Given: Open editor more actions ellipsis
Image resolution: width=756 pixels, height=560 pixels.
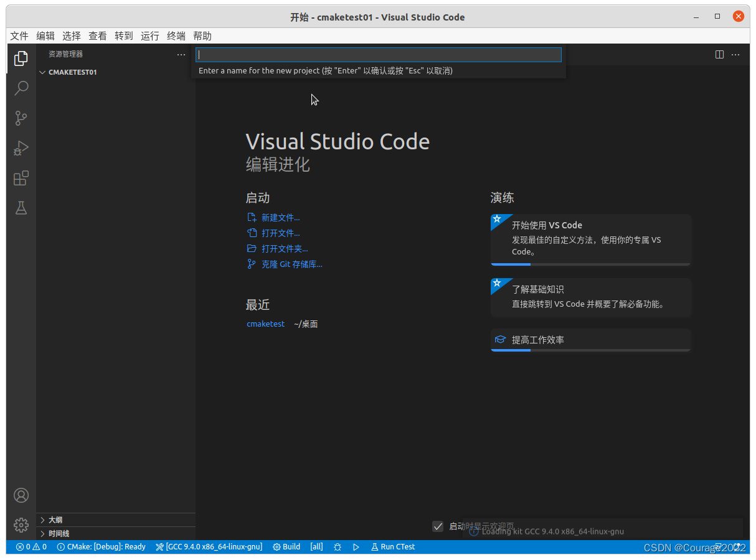Looking at the screenshot, I should pos(735,55).
